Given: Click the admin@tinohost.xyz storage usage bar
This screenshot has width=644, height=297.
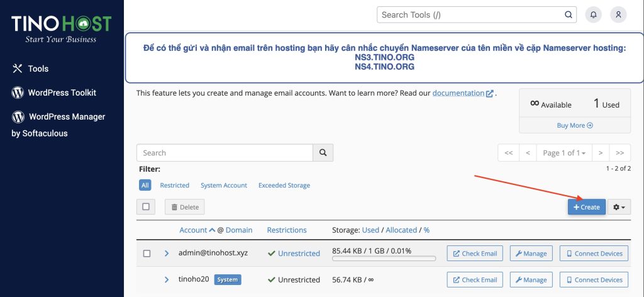Looking at the screenshot, I should tap(384, 259).
